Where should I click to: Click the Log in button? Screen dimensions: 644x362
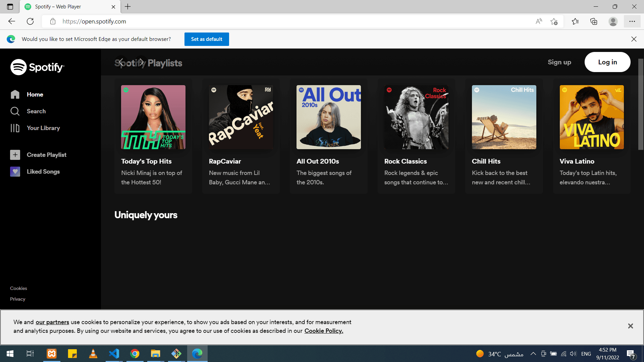[x=607, y=62]
